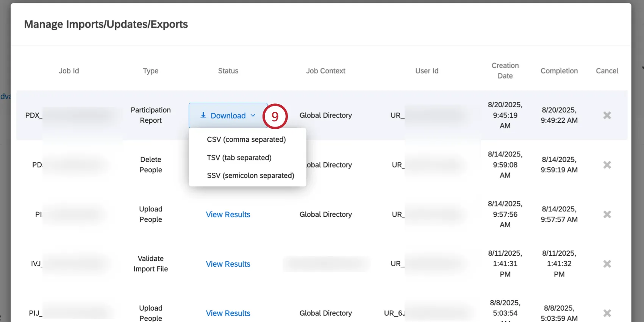Cancel the 8/8/2025 Upload People job

click(607, 313)
